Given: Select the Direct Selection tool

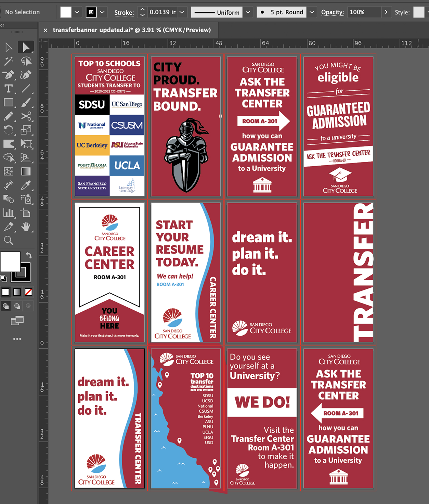Looking at the screenshot, I should point(26,47).
